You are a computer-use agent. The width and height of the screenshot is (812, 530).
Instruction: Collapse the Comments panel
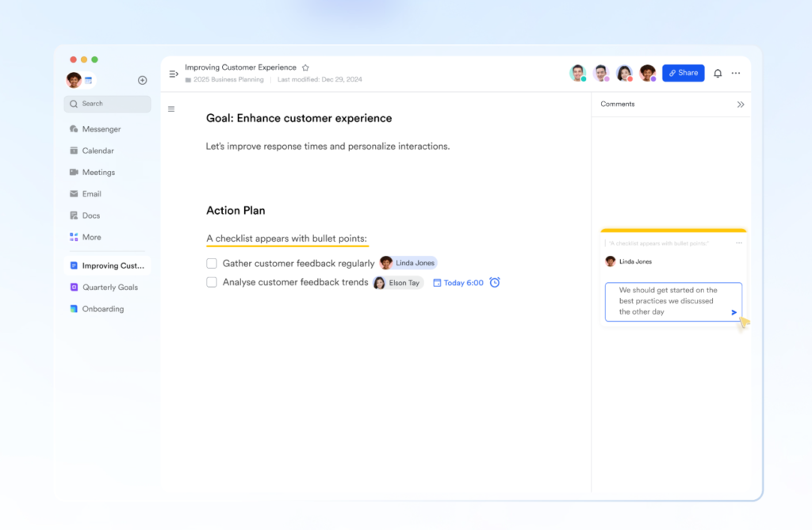(741, 105)
